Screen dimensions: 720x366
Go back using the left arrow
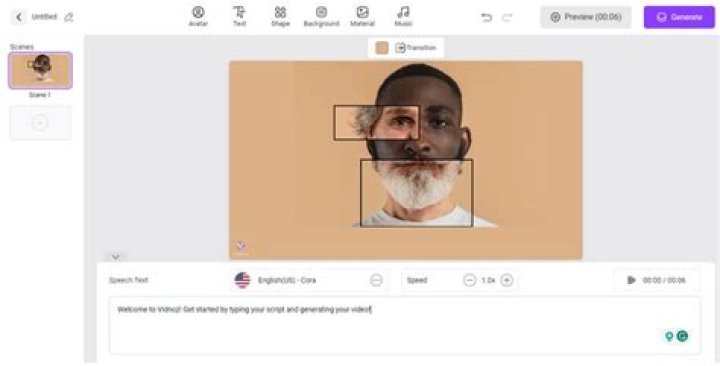[18, 17]
